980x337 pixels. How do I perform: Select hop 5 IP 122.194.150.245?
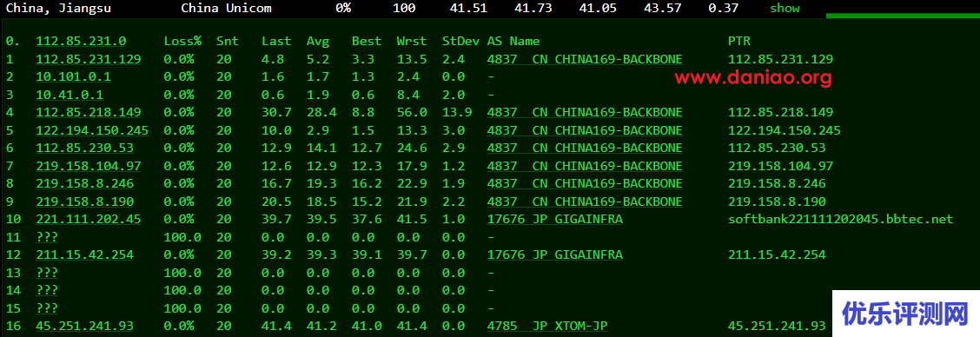tap(92, 130)
